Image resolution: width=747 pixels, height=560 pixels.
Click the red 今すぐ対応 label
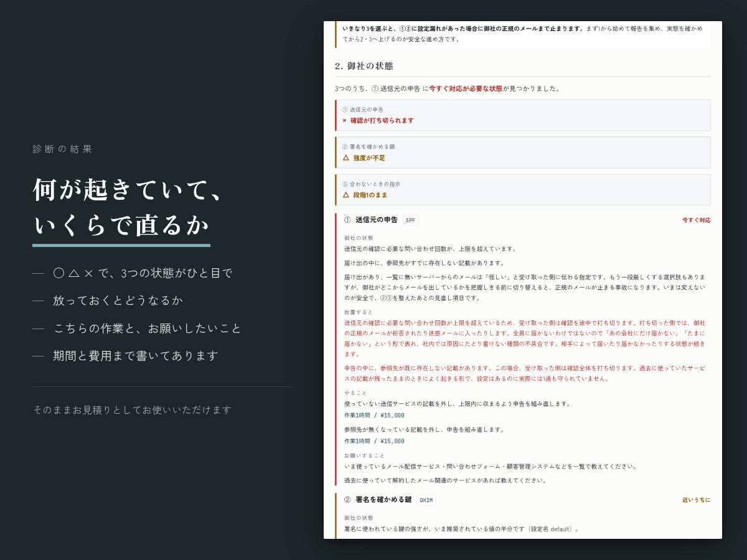coord(696,220)
